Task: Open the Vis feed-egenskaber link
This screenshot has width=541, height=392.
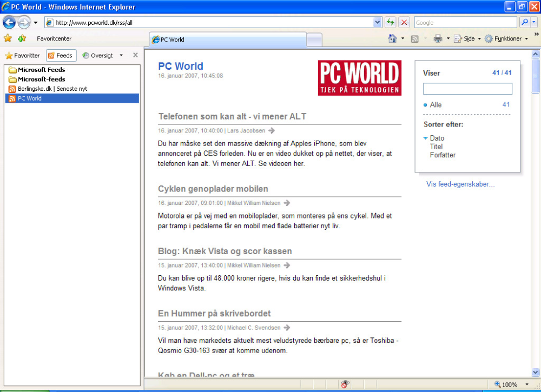Action: 460,184
